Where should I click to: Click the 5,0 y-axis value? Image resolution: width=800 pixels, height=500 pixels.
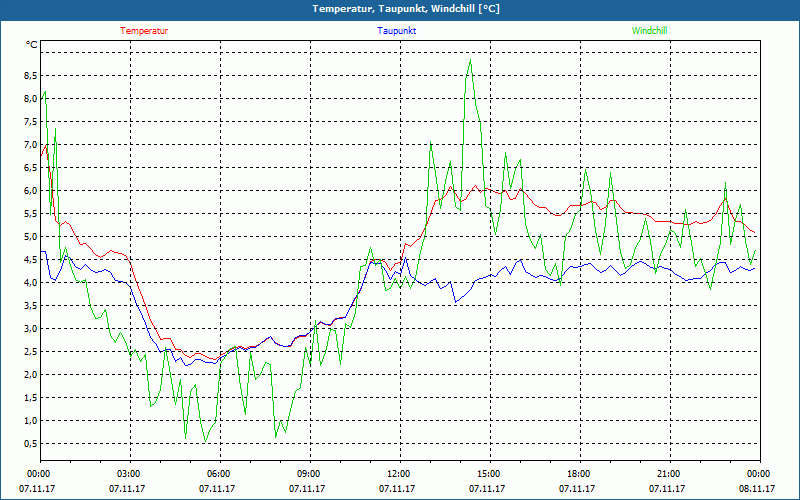point(31,236)
